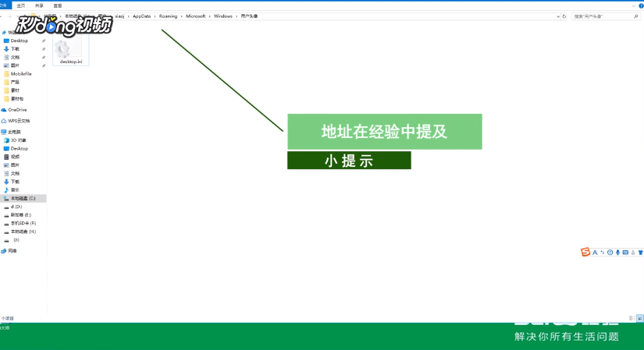Toggle Sogou punctuation mode icon
Screen dimensions: 644x350
(x=603, y=253)
